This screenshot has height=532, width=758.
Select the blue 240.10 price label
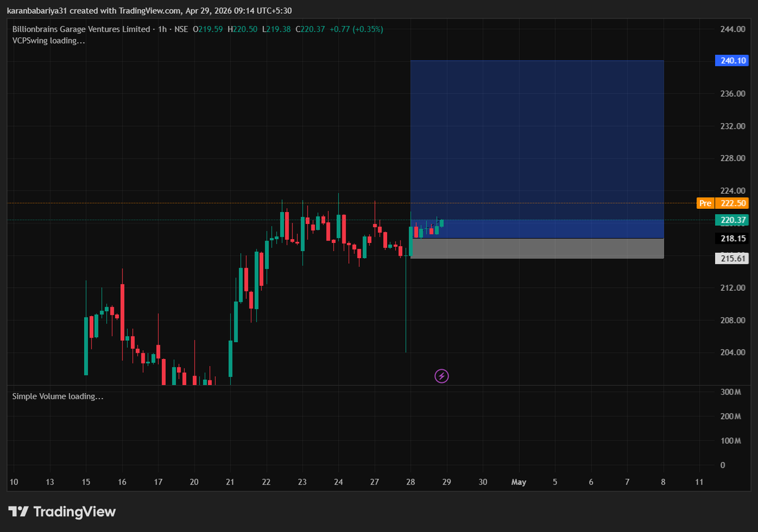pyautogui.click(x=731, y=60)
